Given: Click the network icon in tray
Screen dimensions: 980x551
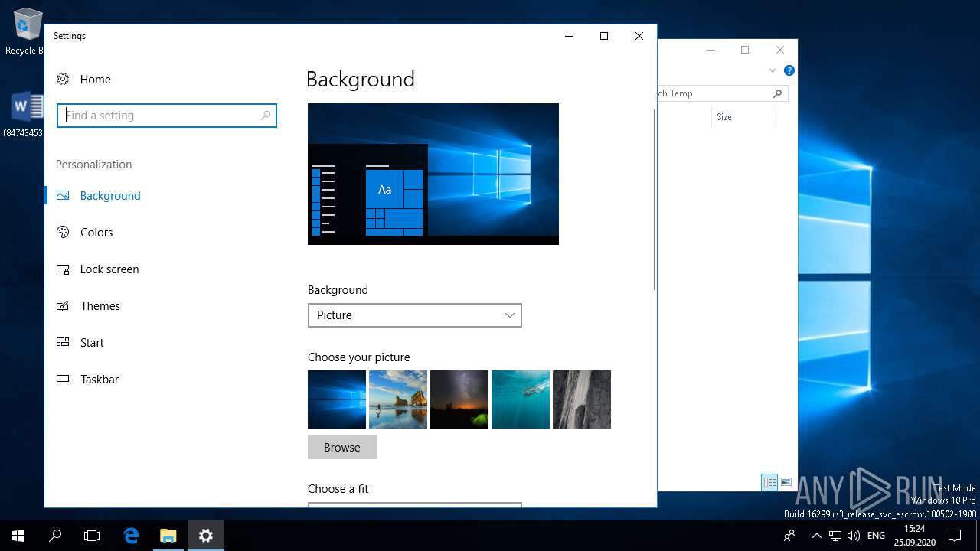Looking at the screenshot, I should [x=835, y=536].
